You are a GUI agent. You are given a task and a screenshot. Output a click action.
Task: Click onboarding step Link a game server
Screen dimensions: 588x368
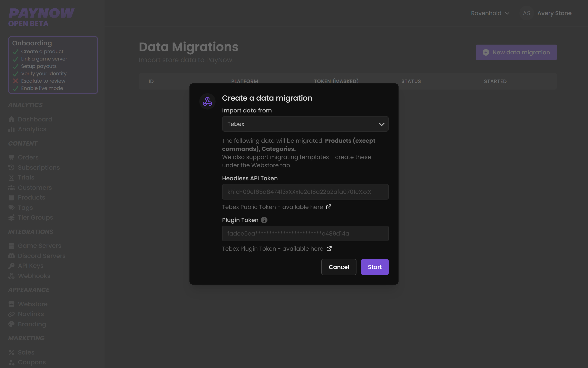44,59
